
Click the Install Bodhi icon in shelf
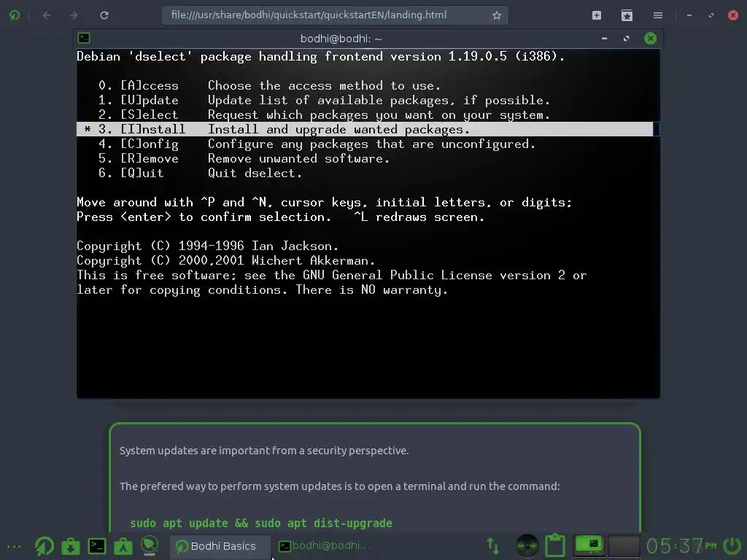tap(150, 545)
